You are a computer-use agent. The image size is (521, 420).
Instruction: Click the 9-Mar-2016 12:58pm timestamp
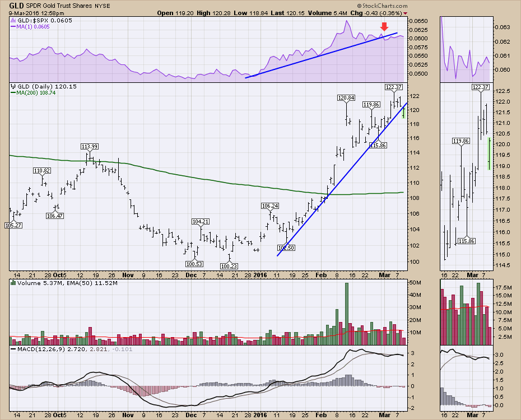(36, 13)
